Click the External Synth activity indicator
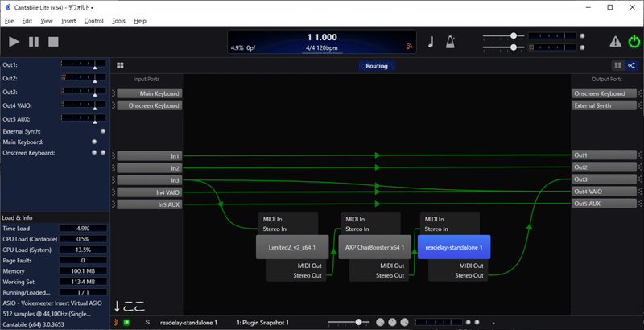 pos(103,131)
